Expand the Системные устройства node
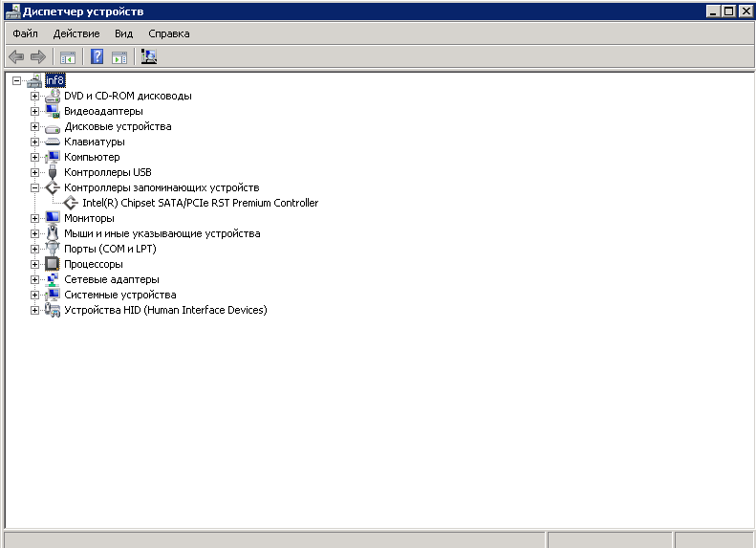This screenshot has height=548, width=756. point(34,296)
